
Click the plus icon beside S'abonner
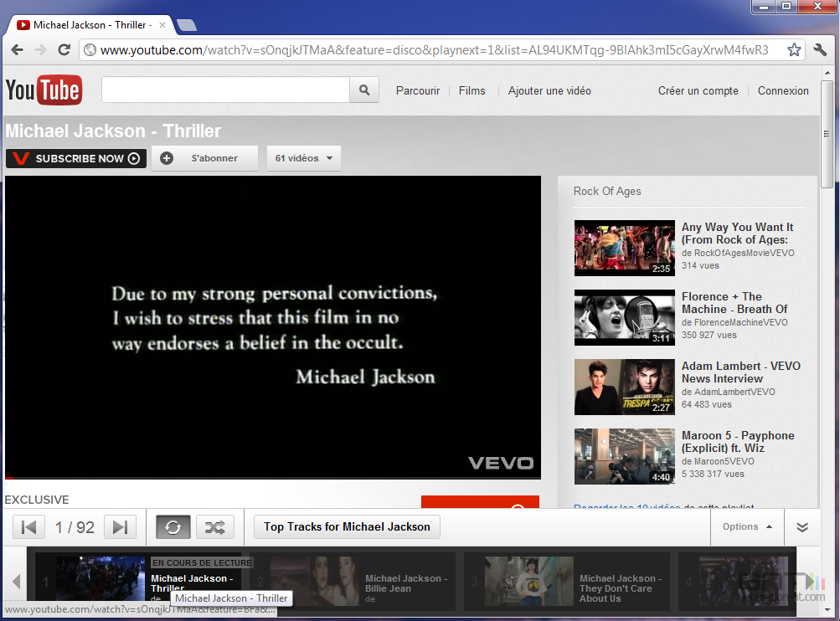167,158
